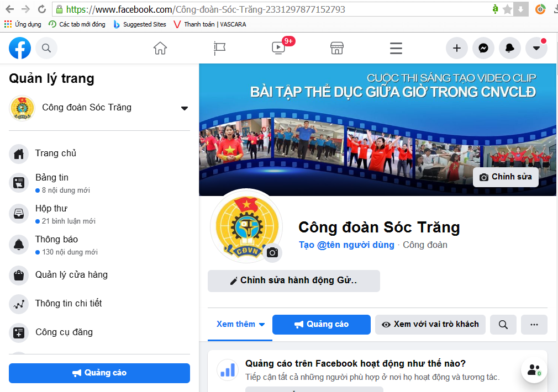This screenshot has height=392, width=558.
Task: Open Messenger icon in top bar
Action: pos(483,48)
